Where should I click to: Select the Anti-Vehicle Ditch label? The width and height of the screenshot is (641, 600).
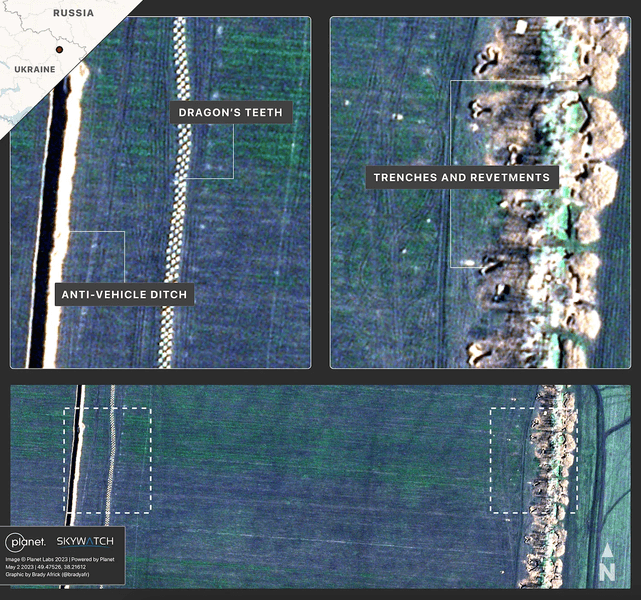click(x=124, y=295)
